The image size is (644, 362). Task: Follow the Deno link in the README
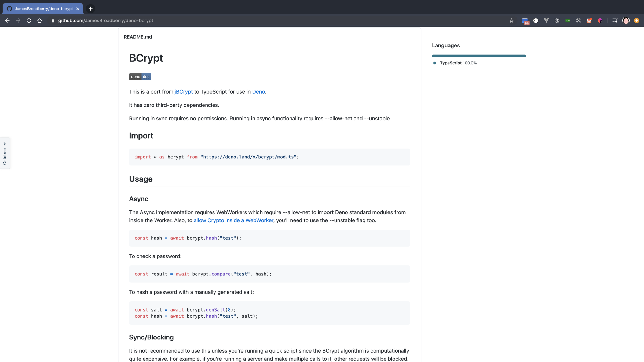[x=258, y=92]
